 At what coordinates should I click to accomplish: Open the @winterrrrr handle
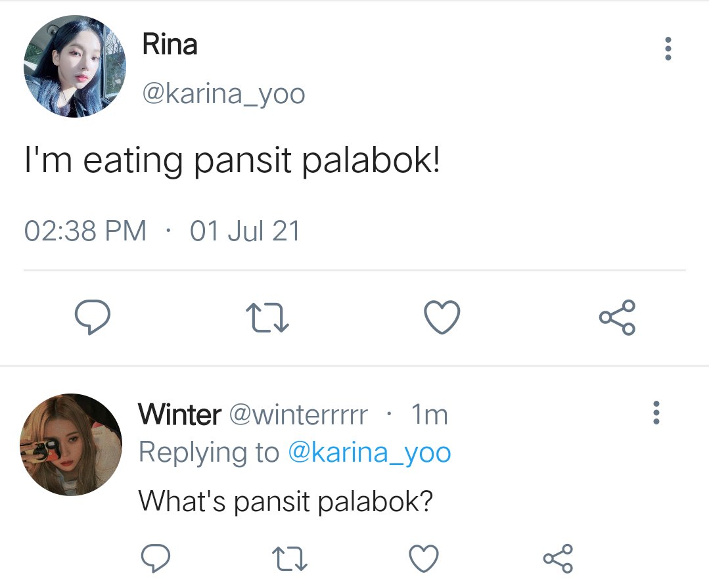298,414
